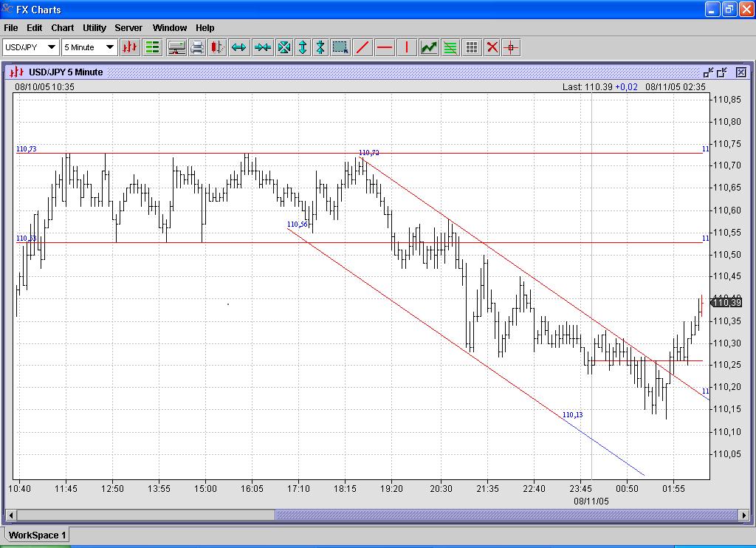This screenshot has width=756, height=548.
Task: Click the red bar chart type icon
Action: [x=130, y=47]
